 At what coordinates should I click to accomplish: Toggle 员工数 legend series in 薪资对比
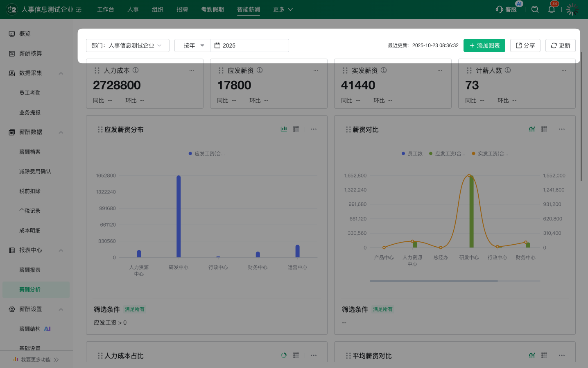coord(412,154)
